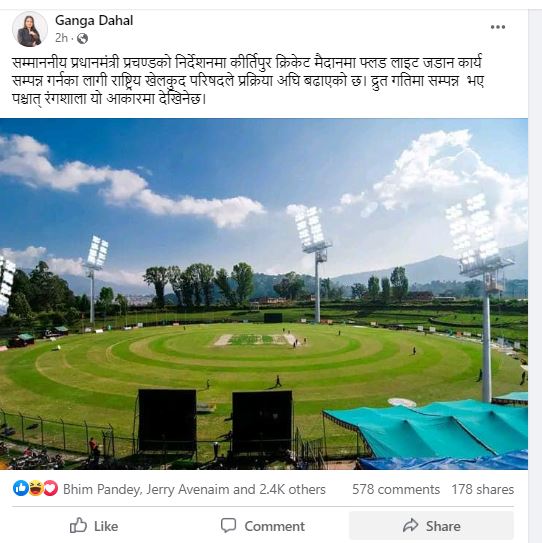Click the red heart reaction icon
The width and height of the screenshot is (542, 543).
point(51,489)
